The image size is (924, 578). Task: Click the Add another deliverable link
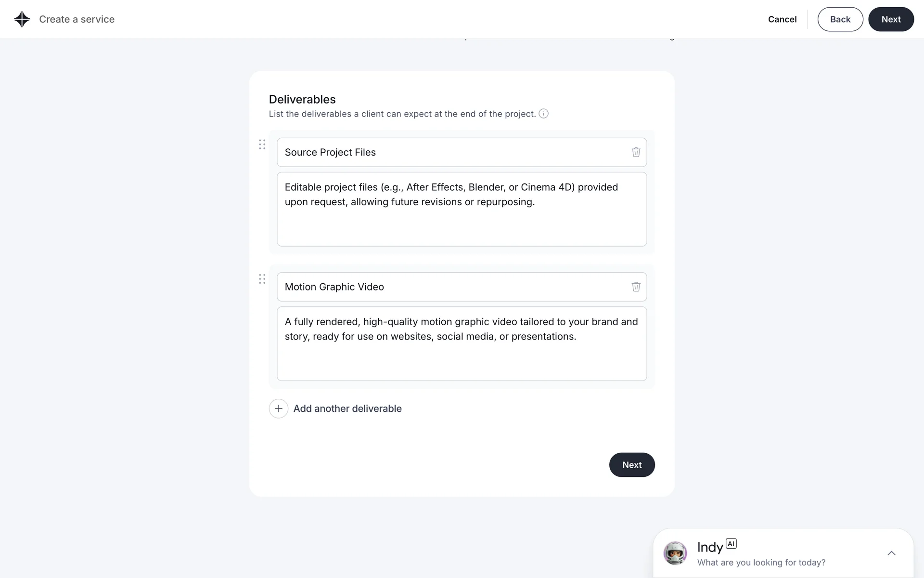347,408
